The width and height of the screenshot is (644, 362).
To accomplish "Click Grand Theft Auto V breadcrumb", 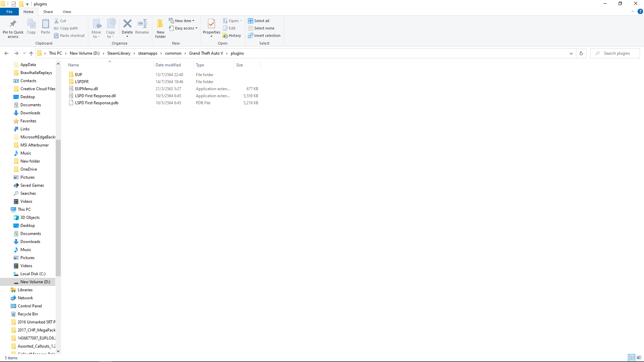I will coord(206,53).
